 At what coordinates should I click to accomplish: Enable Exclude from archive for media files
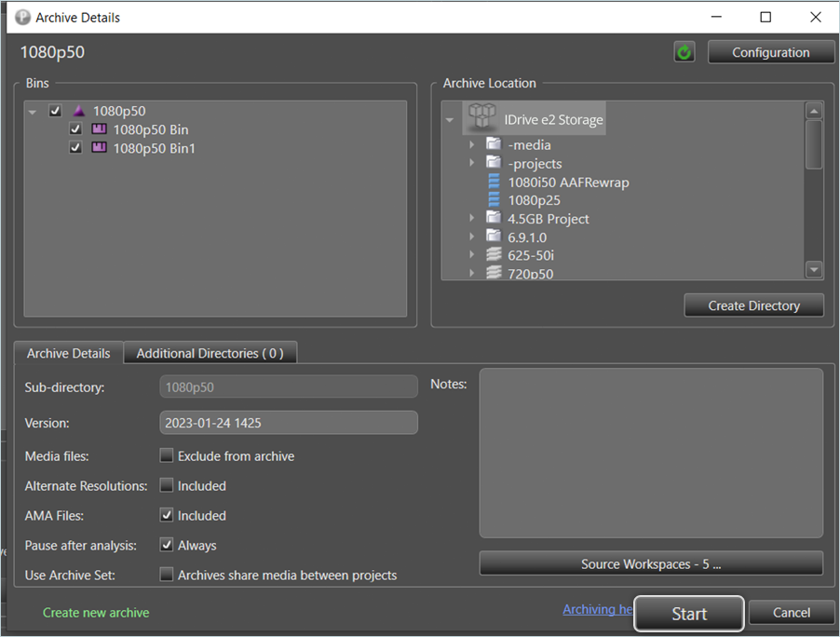[167, 456]
